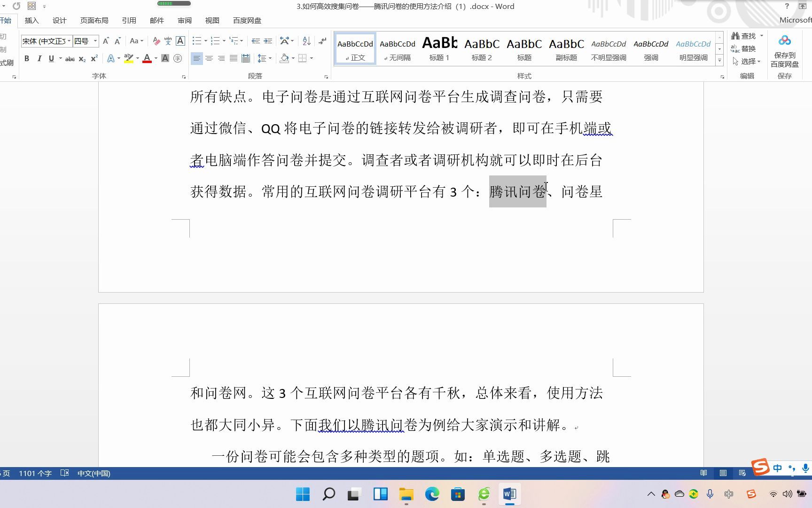The image size is (812, 508).
Task: Open the Page Layout tab
Action: click(94, 20)
